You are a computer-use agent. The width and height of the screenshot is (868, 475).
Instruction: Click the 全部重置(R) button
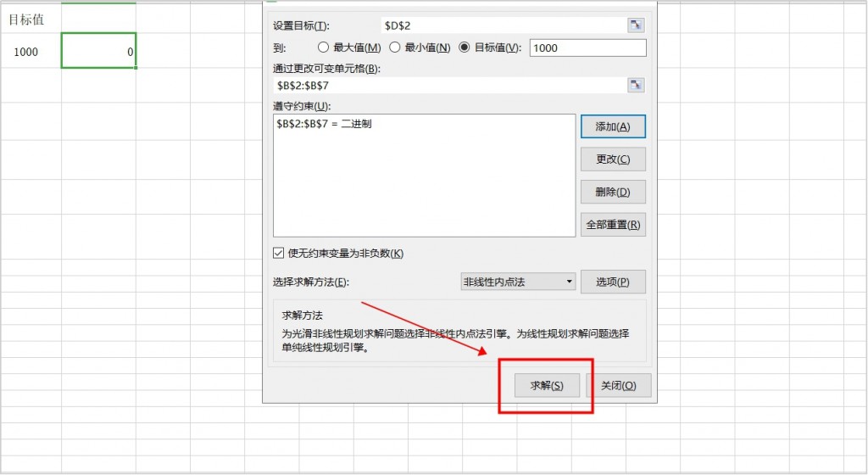click(613, 225)
